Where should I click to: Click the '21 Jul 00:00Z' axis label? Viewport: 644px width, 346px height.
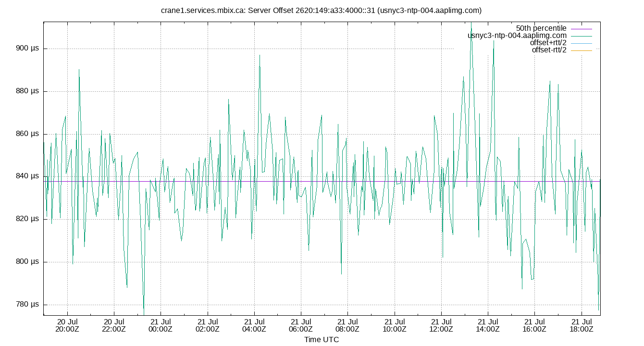tap(161, 325)
